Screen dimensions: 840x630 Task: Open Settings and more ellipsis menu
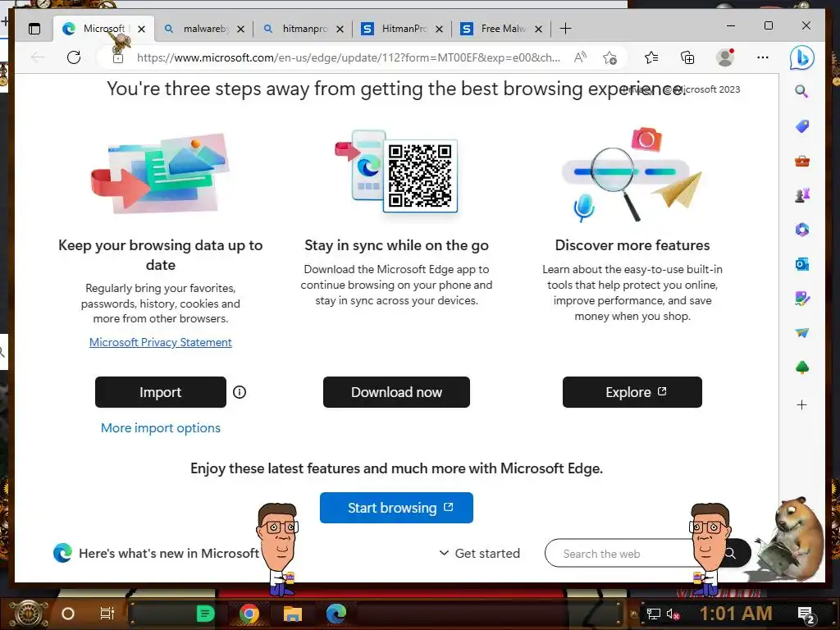pos(763,57)
